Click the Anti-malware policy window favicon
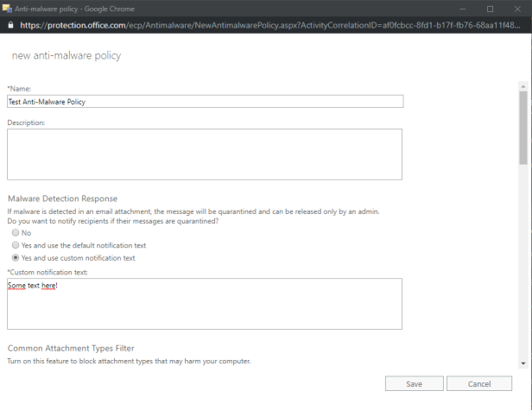This screenshot has height=410, width=532. pyautogui.click(x=7, y=9)
